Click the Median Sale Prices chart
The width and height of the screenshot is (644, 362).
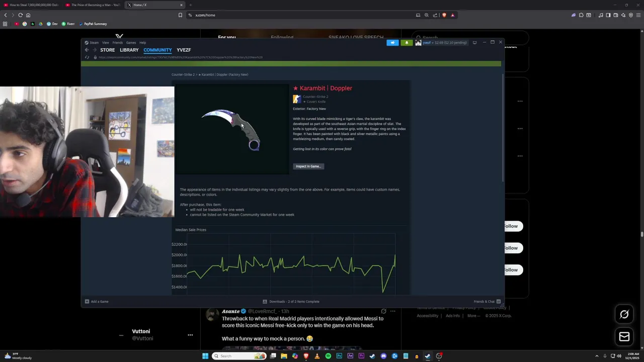coord(291,264)
